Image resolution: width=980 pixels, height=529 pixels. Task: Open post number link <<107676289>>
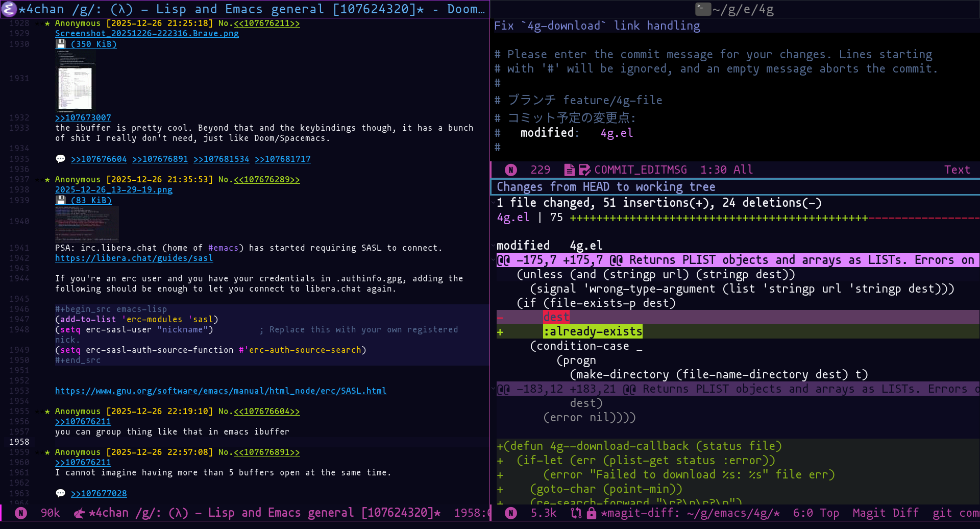pos(266,180)
